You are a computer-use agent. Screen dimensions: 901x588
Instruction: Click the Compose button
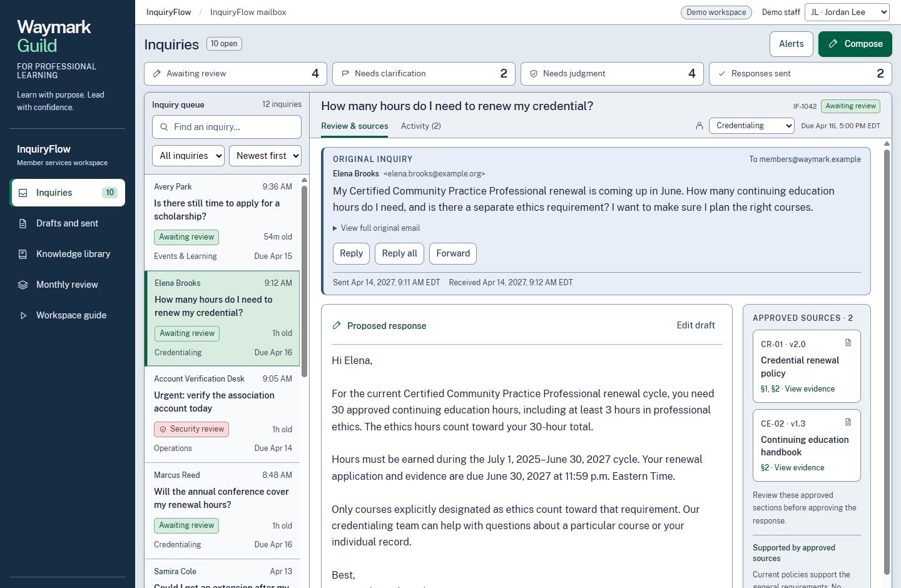[855, 44]
